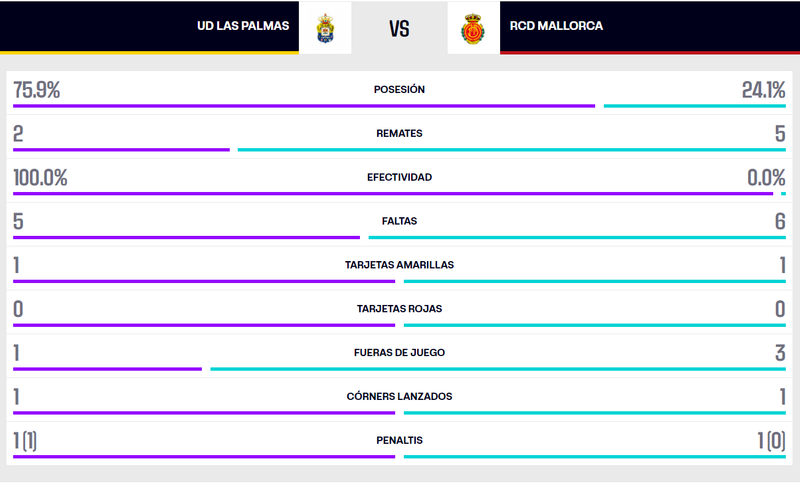Click the teal Posesión bar for Mallorca
Screen dimensions: 800x487
tap(694, 106)
